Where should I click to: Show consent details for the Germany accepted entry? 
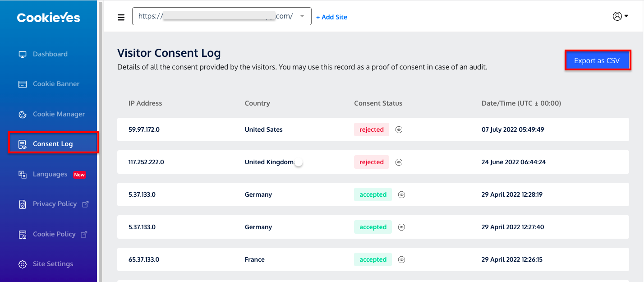[x=401, y=194]
